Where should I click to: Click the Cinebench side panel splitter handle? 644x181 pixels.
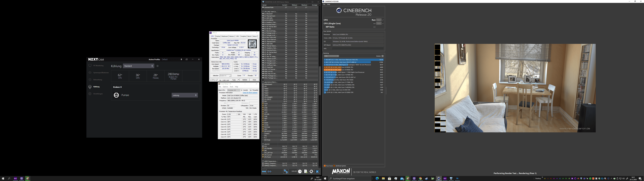(386, 90)
